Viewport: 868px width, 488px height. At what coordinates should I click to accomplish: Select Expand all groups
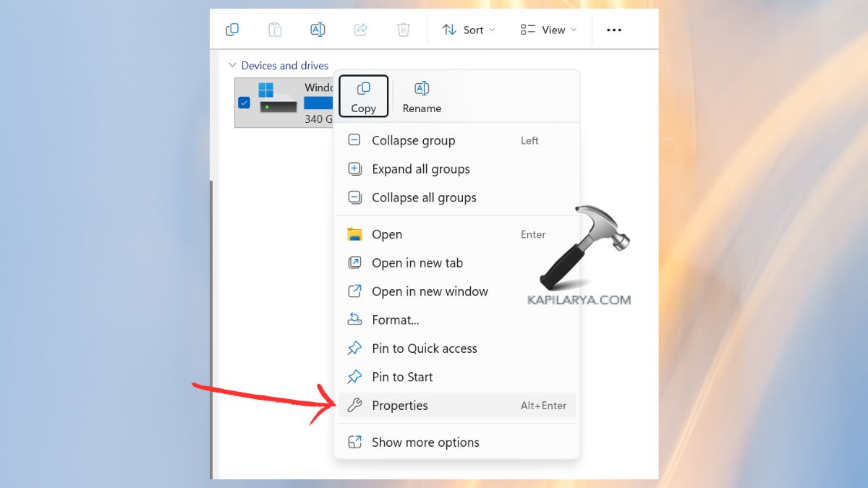[x=420, y=169]
